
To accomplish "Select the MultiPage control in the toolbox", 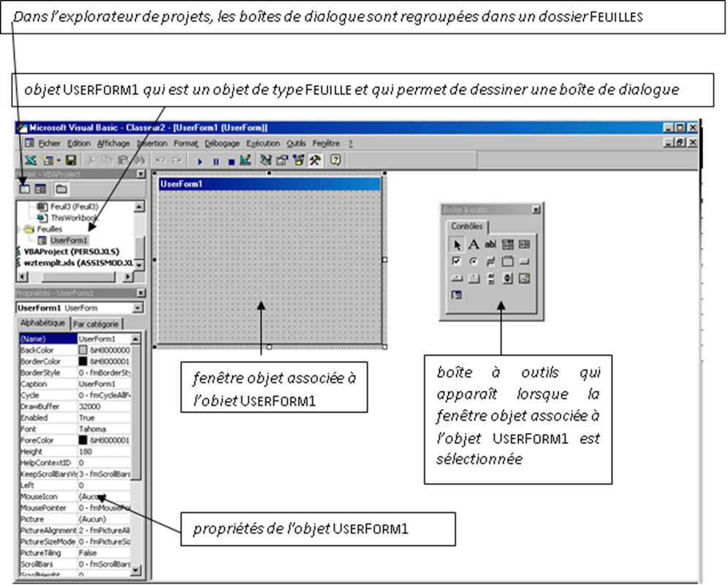I will tap(473, 278).
